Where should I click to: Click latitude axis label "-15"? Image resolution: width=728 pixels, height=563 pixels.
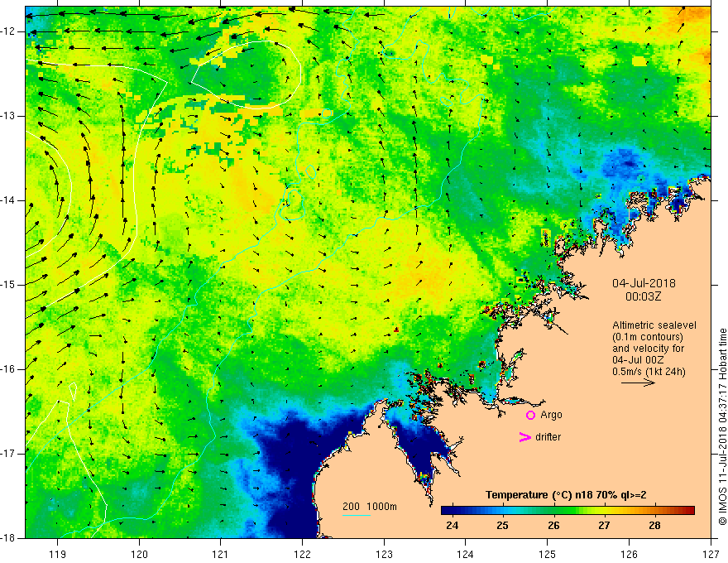9,285
